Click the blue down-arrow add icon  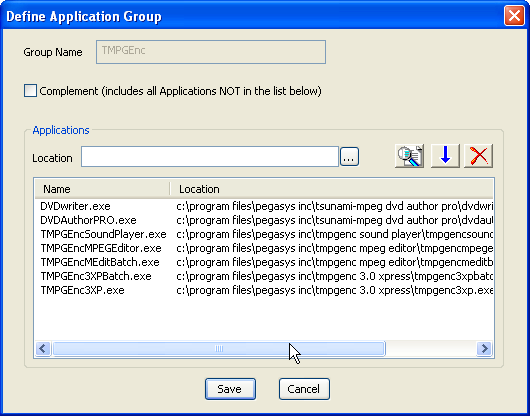click(x=445, y=156)
